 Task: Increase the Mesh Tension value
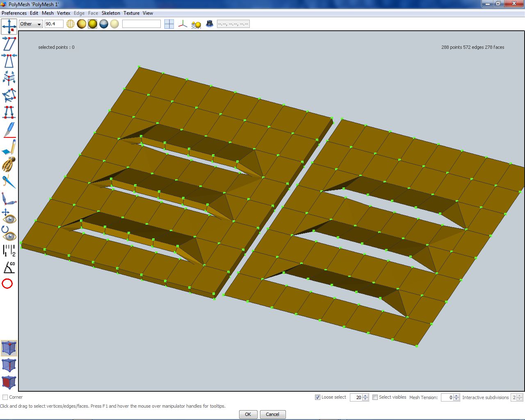tap(457, 396)
